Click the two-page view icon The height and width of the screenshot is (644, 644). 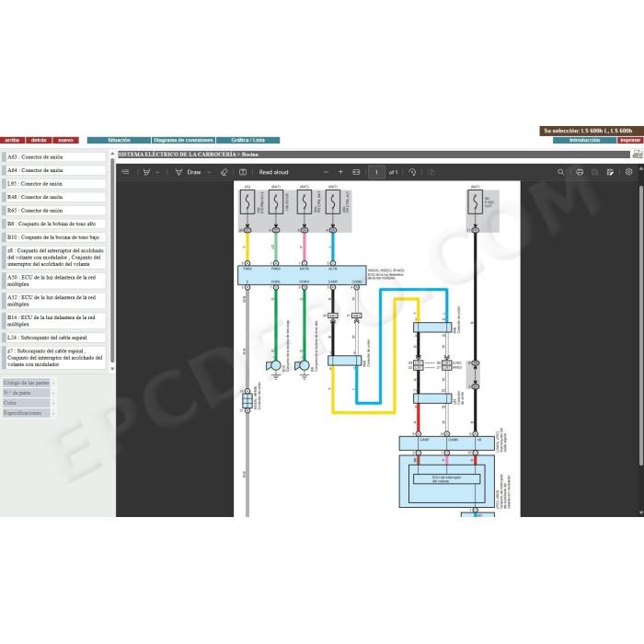[431, 173]
